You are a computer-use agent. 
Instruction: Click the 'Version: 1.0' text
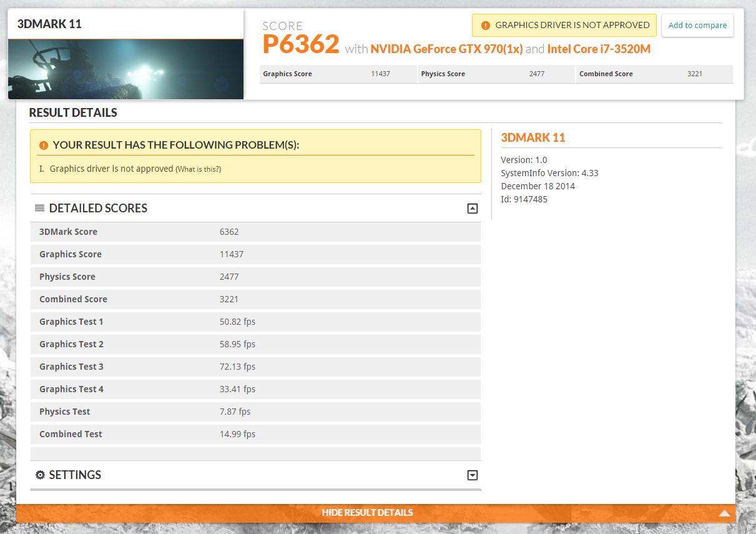click(x=524, y=160)
